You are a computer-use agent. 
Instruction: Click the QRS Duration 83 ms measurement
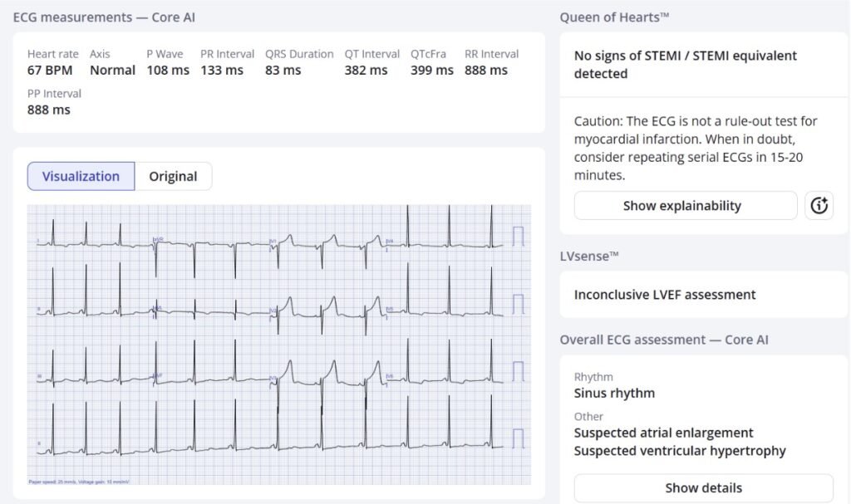click(x=283, y=71)
